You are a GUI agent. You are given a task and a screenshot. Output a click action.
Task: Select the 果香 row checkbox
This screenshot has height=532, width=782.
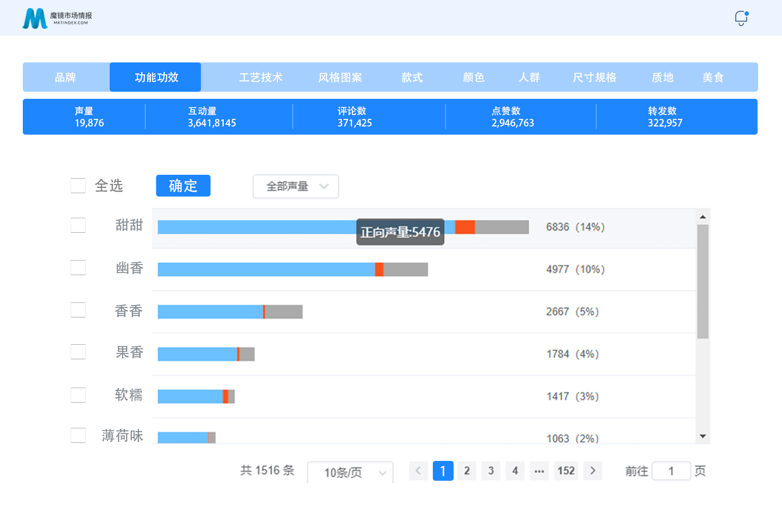click(x=78, y=352)
